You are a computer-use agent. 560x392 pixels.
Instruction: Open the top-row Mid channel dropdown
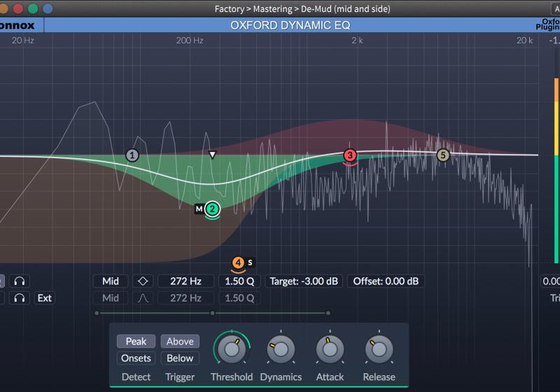click(111, 281)
